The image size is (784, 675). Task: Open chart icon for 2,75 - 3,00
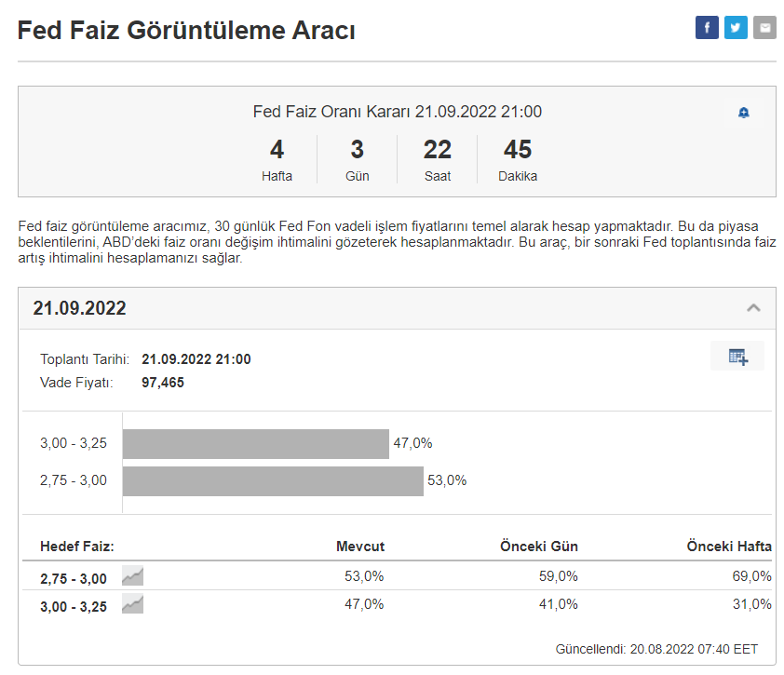pyautogui.click(x=133, y=576)
